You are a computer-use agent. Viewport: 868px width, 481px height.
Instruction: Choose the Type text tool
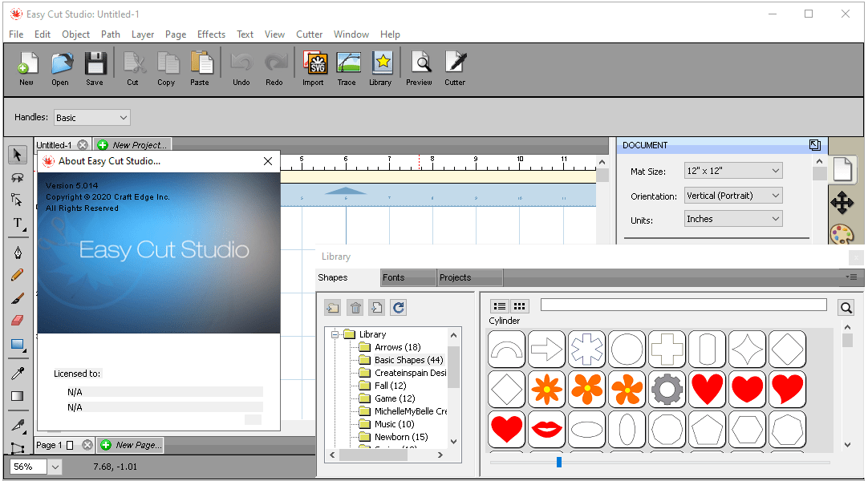pyautogui.click(x=17, y=223)
